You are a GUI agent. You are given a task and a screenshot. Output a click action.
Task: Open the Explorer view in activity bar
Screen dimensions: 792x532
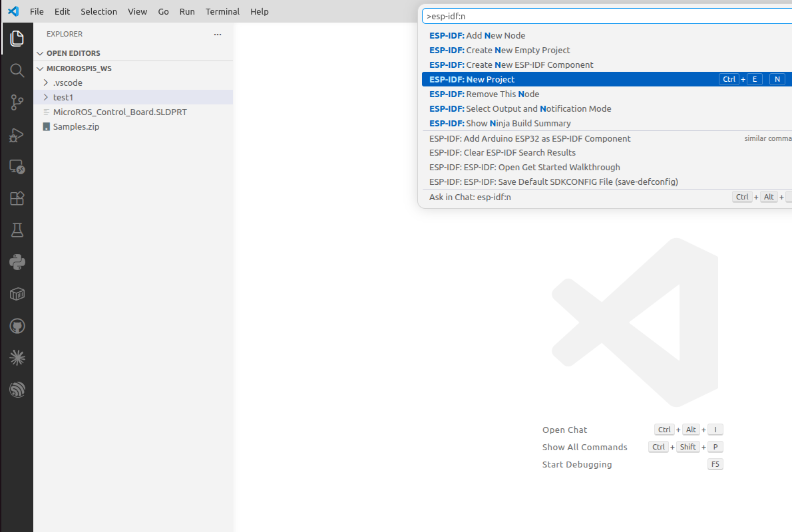[17, 39]
